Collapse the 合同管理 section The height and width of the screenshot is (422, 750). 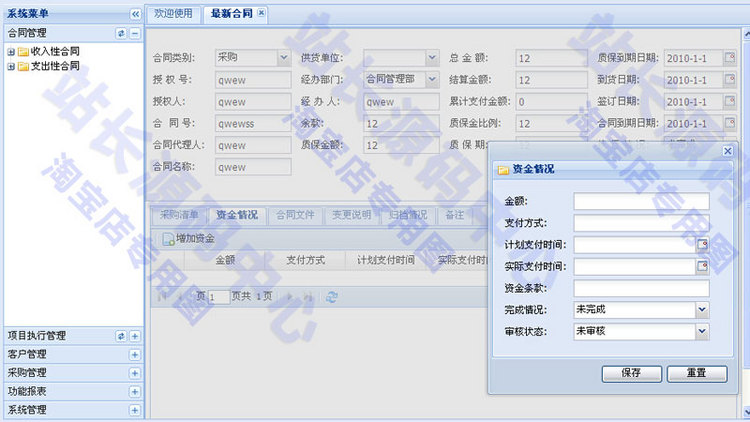(x=135, y=33)
